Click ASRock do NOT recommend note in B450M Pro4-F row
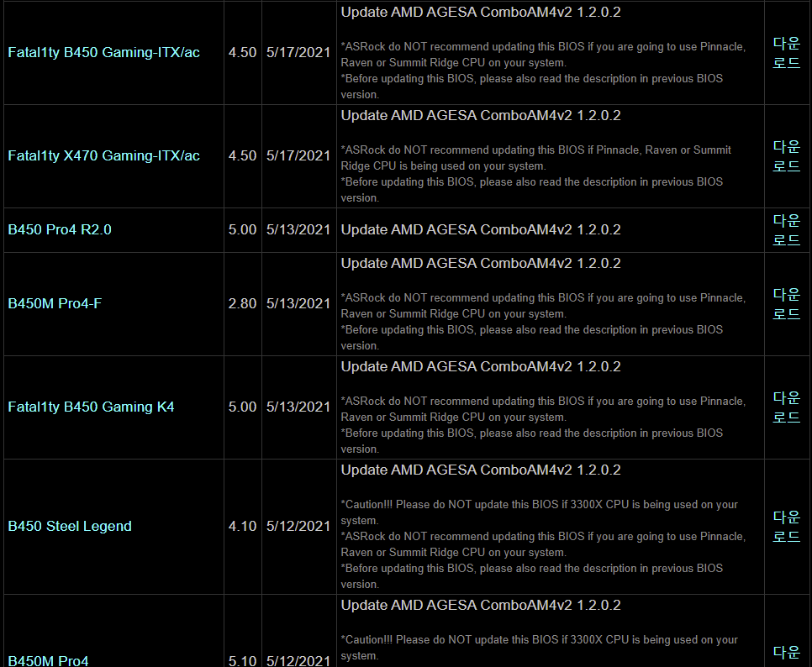 click(x=543, y=306)
